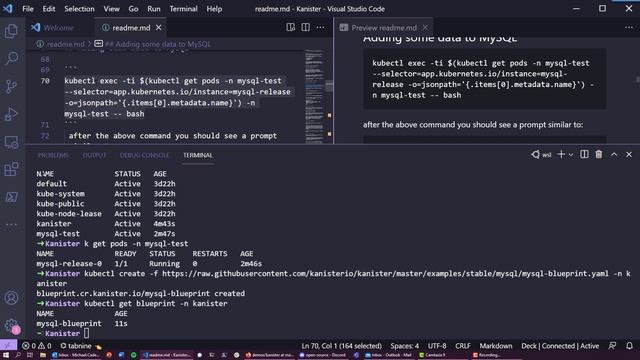Click Deck Connected Active status item
Viewport: 640px width, 360px height.
[560, 346]
